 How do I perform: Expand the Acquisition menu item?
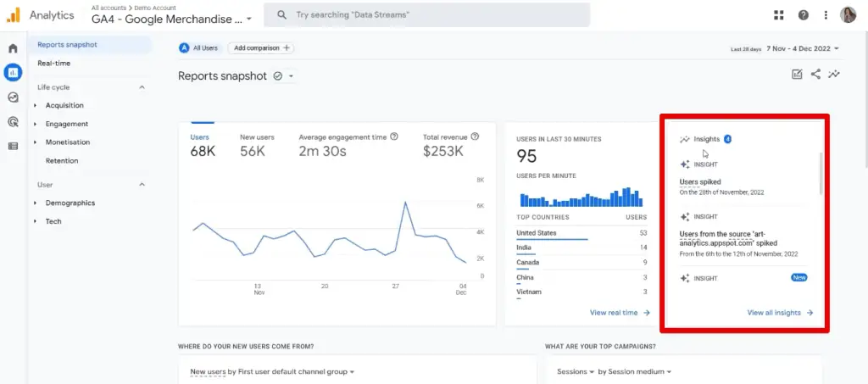point(64,105)
